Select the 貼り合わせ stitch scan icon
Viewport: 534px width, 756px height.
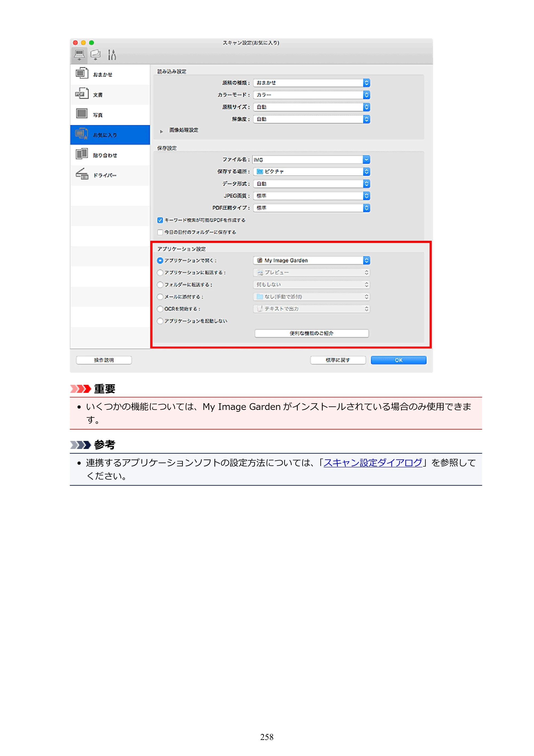click(x=82, y=154)
